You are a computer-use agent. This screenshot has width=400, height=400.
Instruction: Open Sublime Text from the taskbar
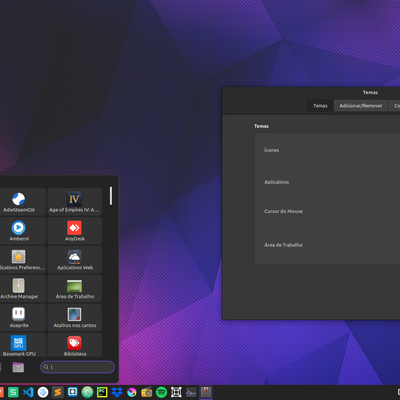[x=58, y=392]
